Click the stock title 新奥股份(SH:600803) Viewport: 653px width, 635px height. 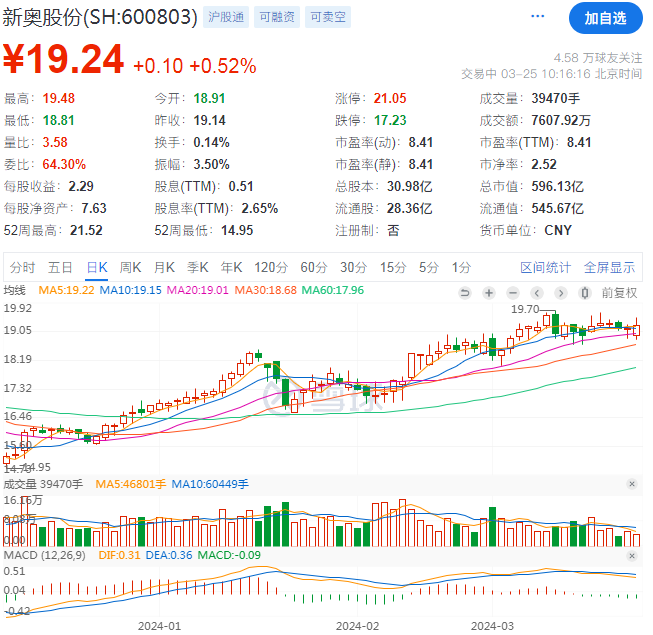tap(100, 17)
